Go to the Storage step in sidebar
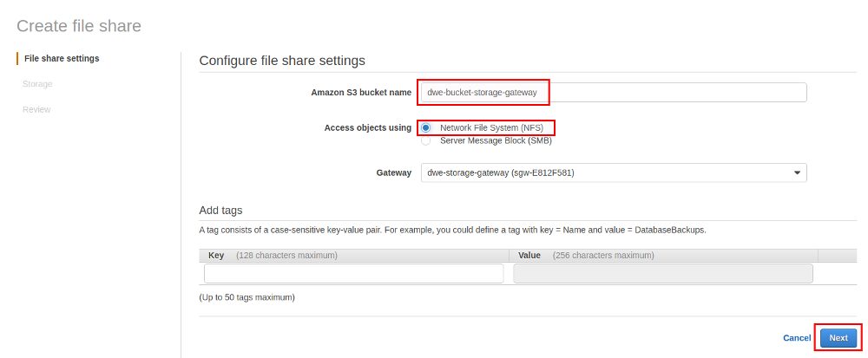Screen dimensions: 868x358 [37, 84]
